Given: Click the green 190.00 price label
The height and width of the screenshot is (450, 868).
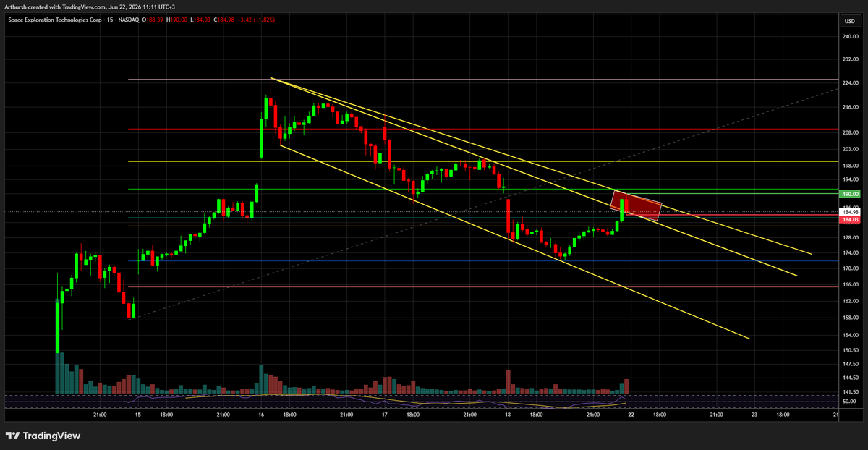Looking at the screenshot, I should click(849, 194).
